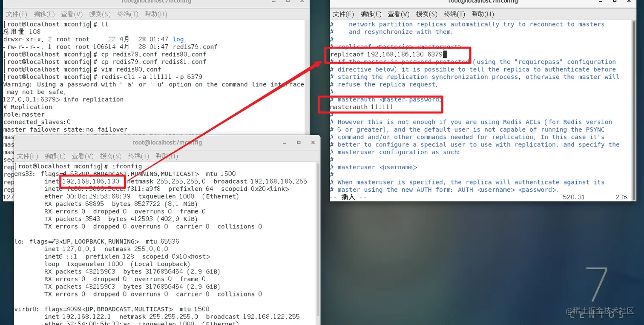Click 'inet 192.168.122.1' virbr0 address
Screen dimensions: 644x325
[78, 316]
